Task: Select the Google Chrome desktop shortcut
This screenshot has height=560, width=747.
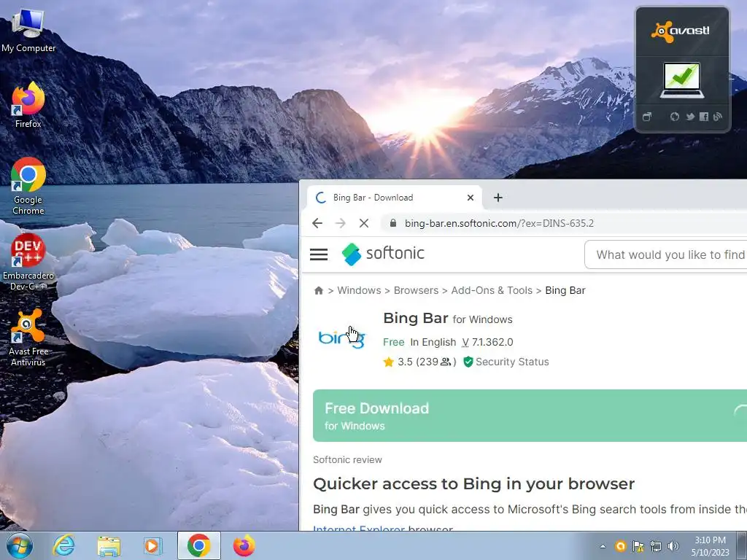Action: tap(28, 186)
